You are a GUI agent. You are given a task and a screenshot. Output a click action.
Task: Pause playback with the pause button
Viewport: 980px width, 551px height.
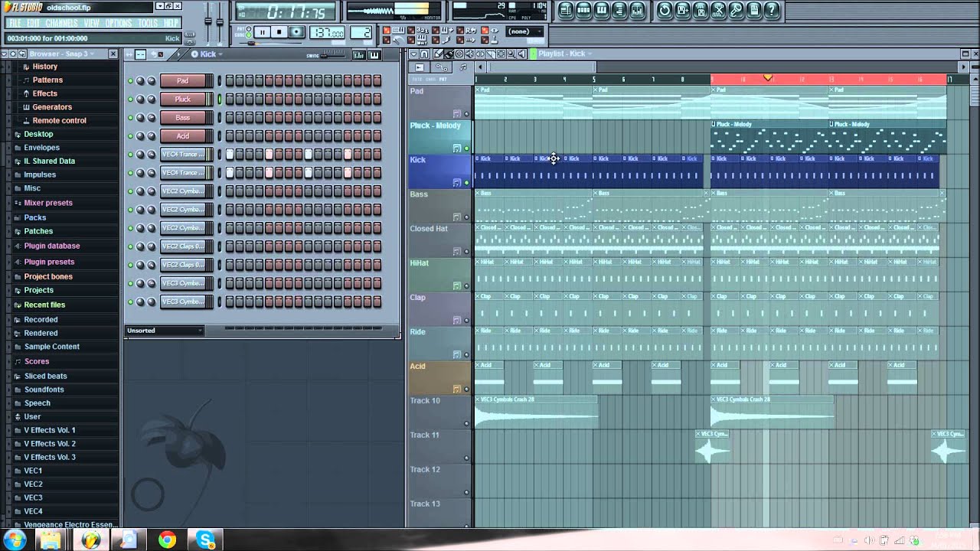click(263, 32)
